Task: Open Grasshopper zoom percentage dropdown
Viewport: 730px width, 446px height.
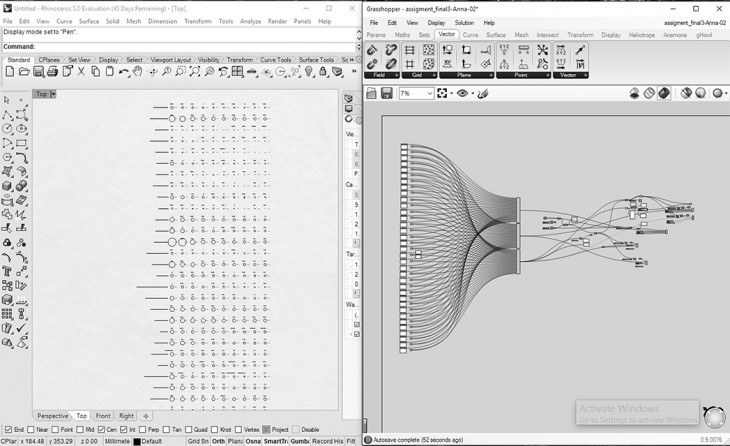Action: pos(429,93)
